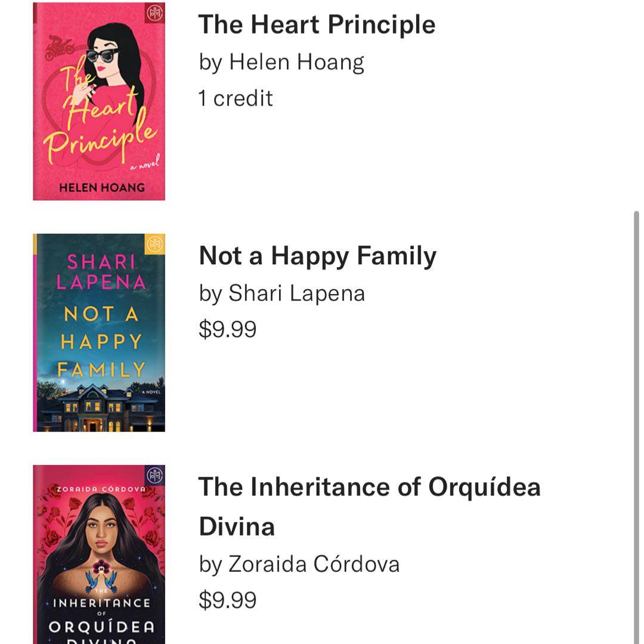
Task: Click the vertical scrollbar on the right edge
Action: point(637,417)
